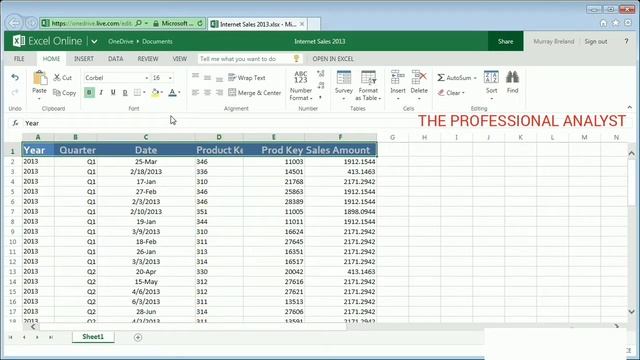Click the horizontal scrollbar left arrow
Viewport: 640px width, 360px height.
point(33,327)
